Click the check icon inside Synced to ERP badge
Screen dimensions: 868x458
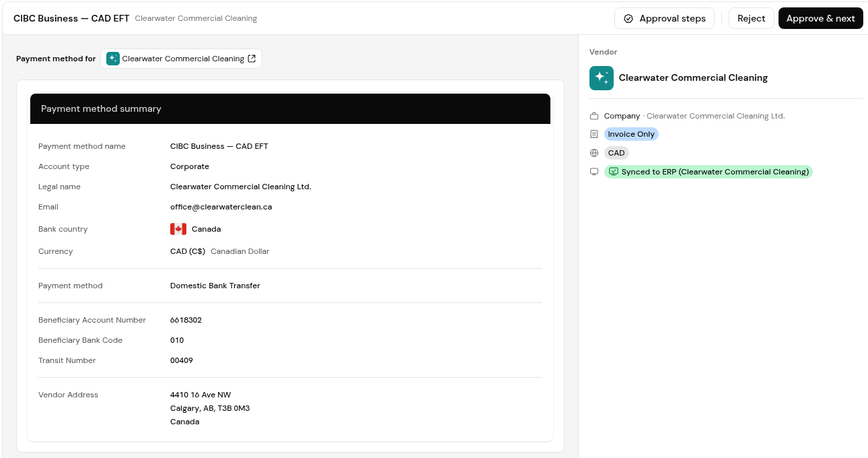pyautogui.click(x=614, y=172)
